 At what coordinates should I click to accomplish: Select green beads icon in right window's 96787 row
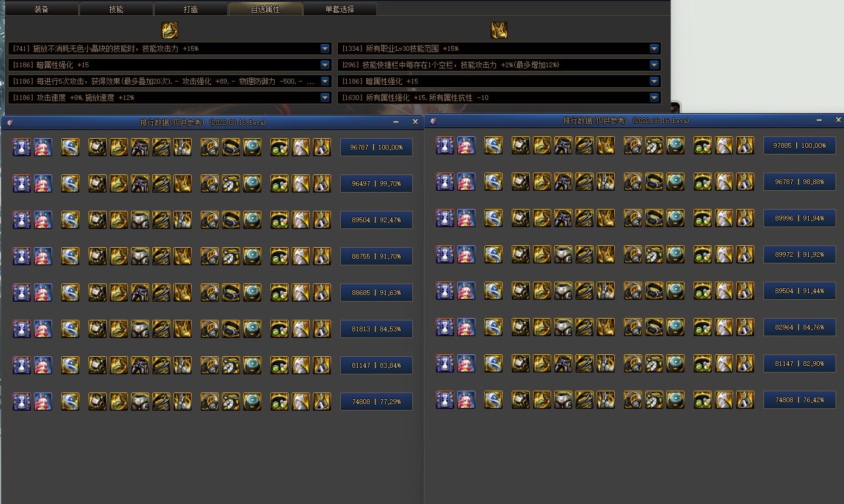tap(703, 182)
